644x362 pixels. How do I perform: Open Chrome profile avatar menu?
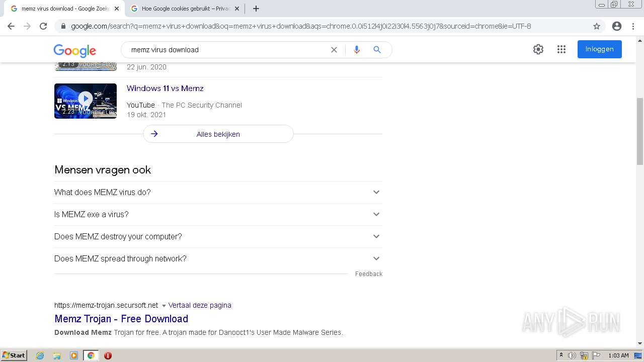[x=617, y=26]
